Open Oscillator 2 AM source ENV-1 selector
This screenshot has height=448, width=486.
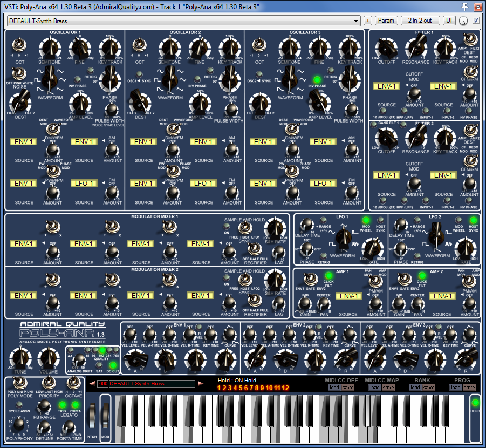(203, 142)
